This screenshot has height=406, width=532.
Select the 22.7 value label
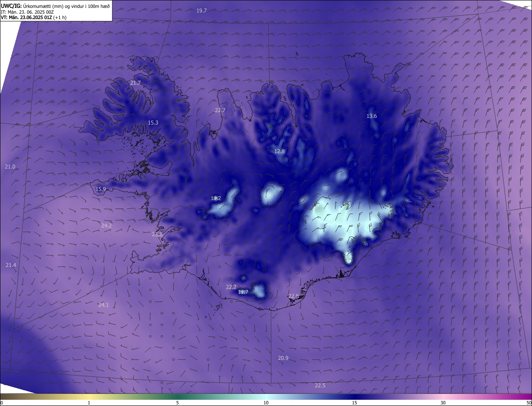(220, 110)
